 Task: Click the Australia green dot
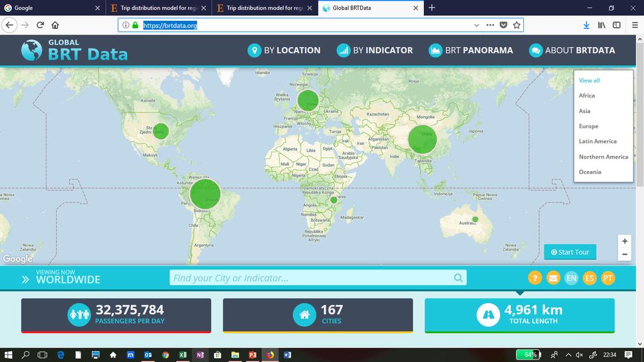click(x=475, y=219)
